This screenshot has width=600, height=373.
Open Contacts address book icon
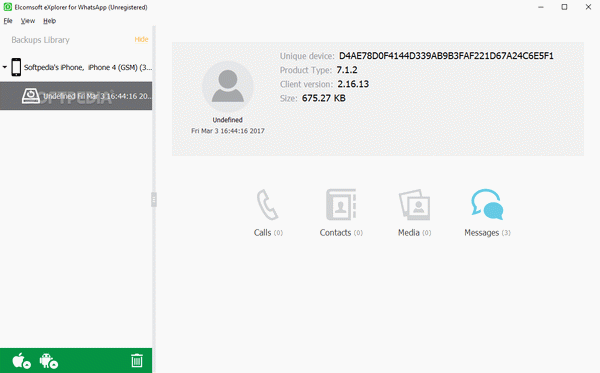[x=341, y=204]
